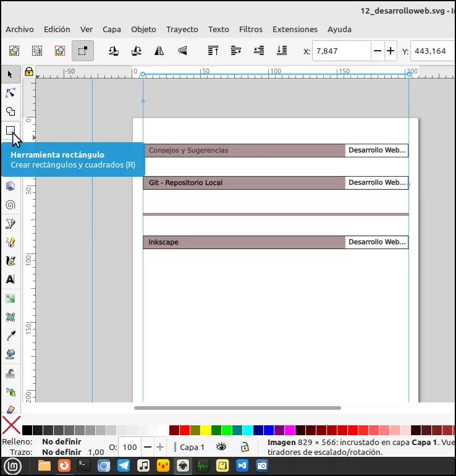Choose the Spiral tool
The image size is (456, 476).
[x=11, y=205]
